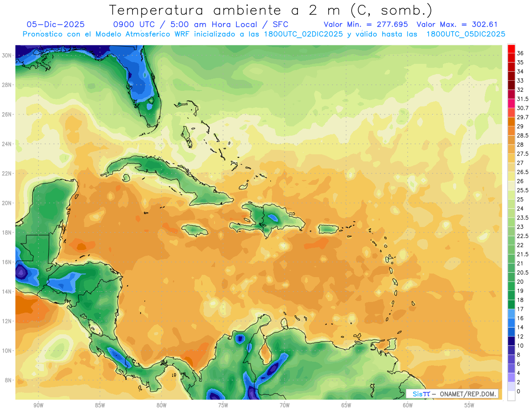Click the "Valor Min. = 277.695" text
Screen dimensions: 532x411
(366, 24)
